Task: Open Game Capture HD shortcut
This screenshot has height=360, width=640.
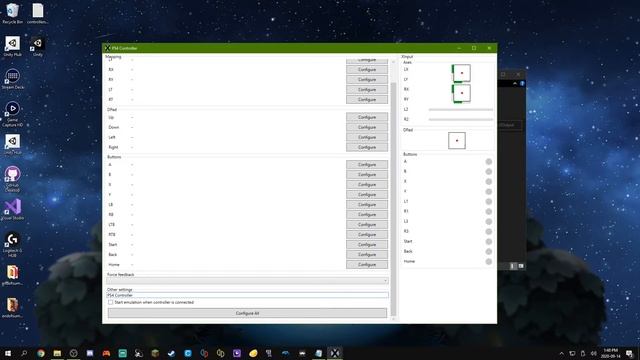Action: click(13, 114)
